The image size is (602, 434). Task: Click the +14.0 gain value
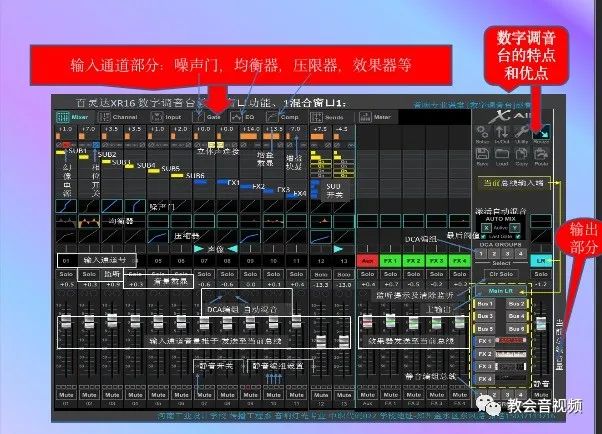coord(250,129)
